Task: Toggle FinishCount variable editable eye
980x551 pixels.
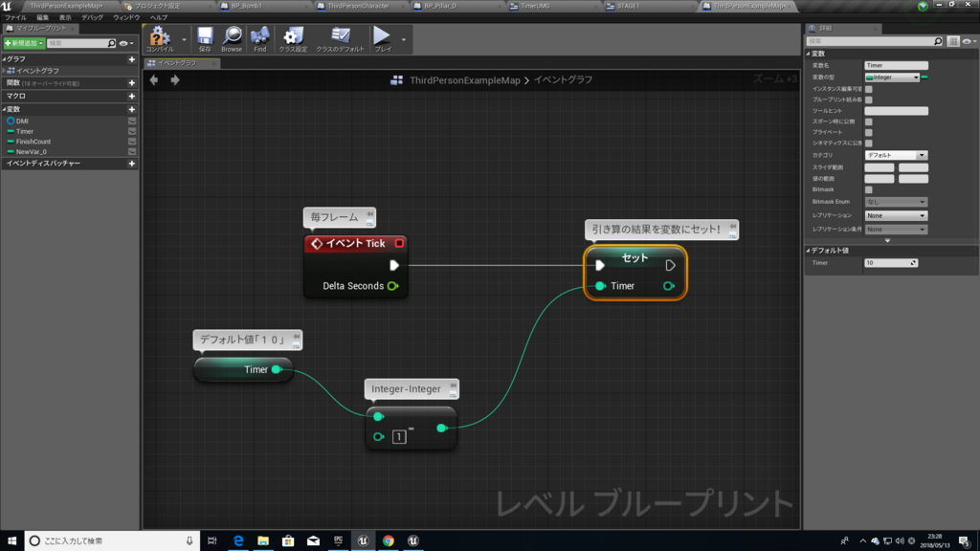Action: point(132,142)
